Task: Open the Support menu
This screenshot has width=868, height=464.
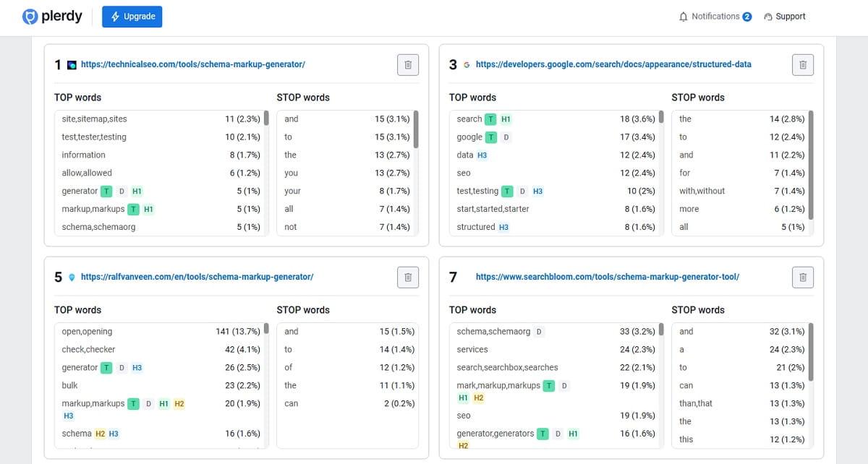Action: click(785, 16)
